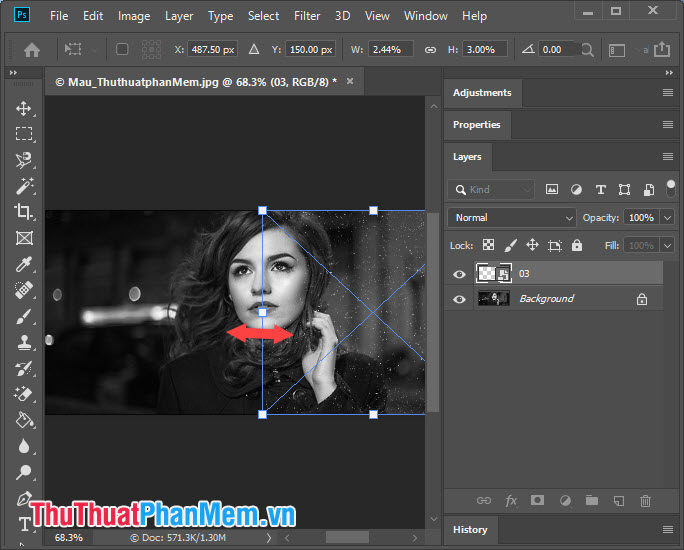Hide layer 03 using its eye icon

point(459,274)
